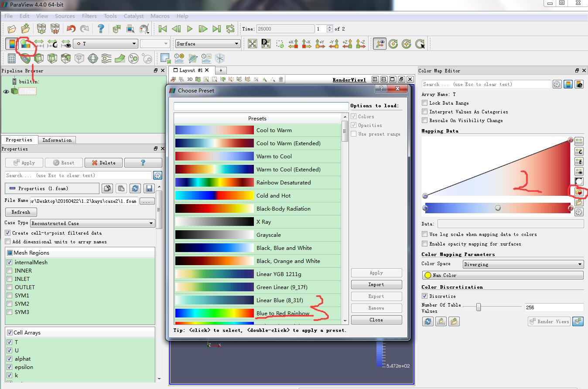588x389 pixels.
Task: Click the Edit Color Map toolbar icon
Action: (x=25, y=44)
